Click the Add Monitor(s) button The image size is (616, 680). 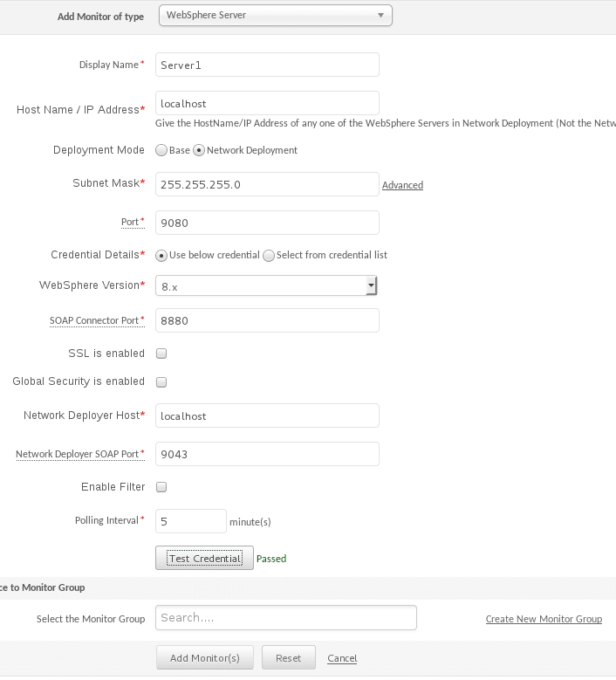(205, 658)
